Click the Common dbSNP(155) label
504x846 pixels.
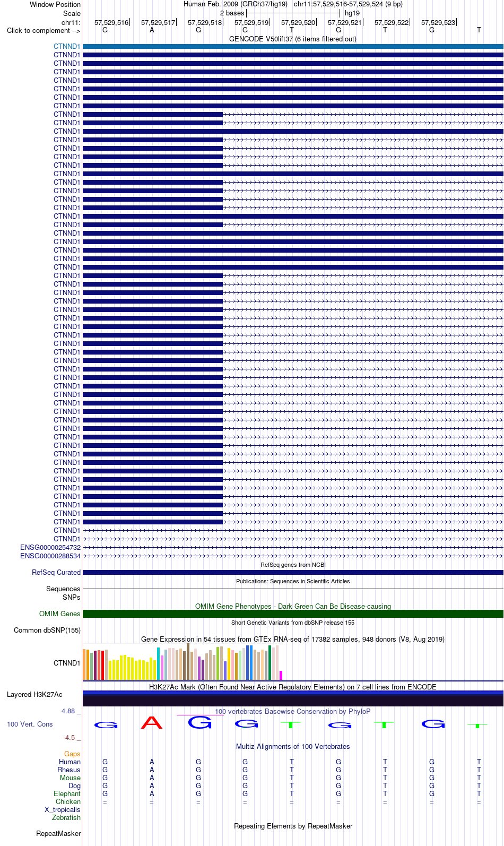[x=47, y=630]
